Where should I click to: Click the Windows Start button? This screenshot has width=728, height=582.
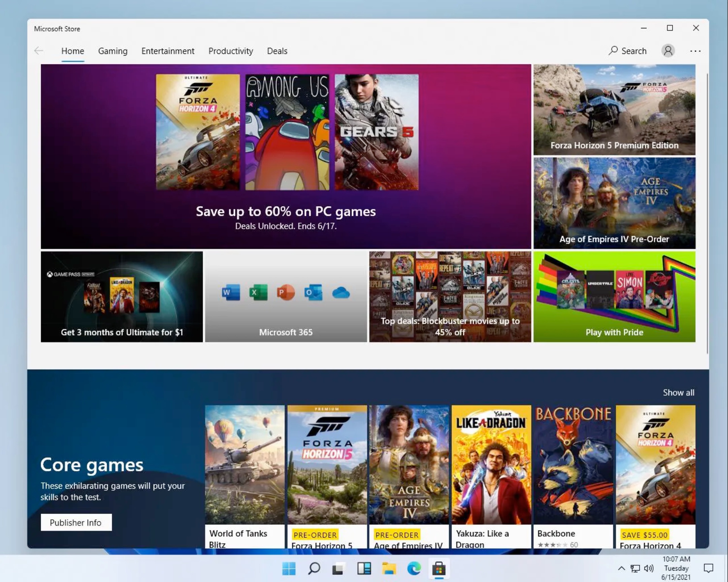(x=289, y=568)
